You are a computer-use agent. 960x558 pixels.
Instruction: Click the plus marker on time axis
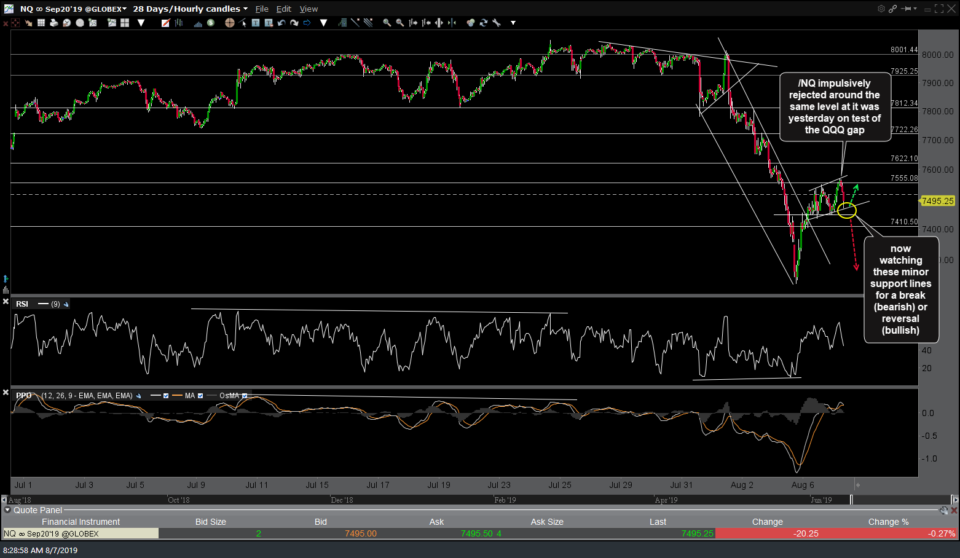point(858,485)
